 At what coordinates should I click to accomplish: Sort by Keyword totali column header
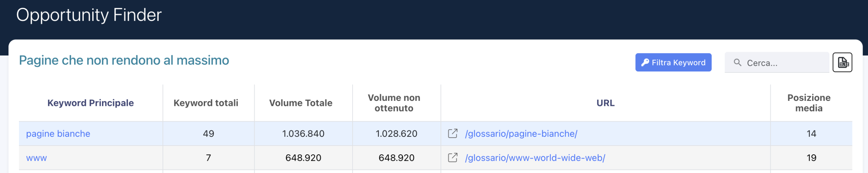pos(206,103)
